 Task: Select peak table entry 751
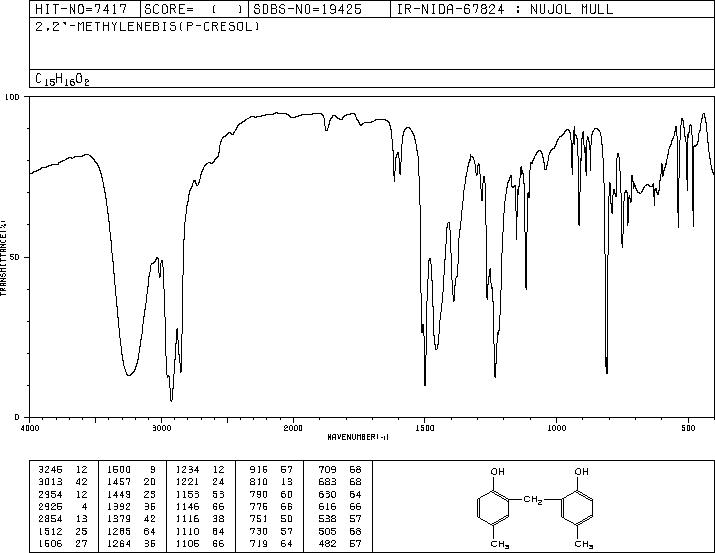[x=259, y=519]
